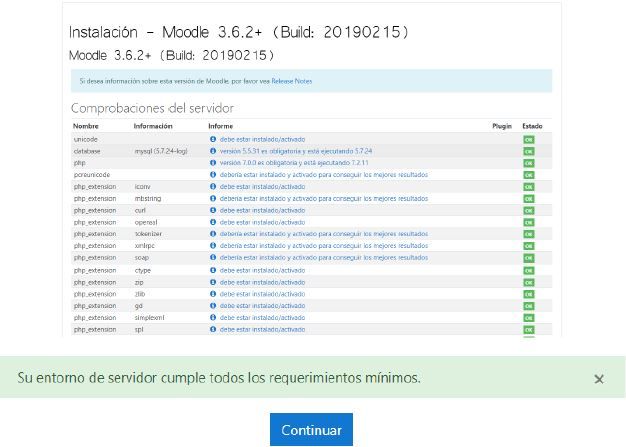Screen dimensions: 626x447
Task: Click info icon in ctype row
Action: tap(213, 270)
